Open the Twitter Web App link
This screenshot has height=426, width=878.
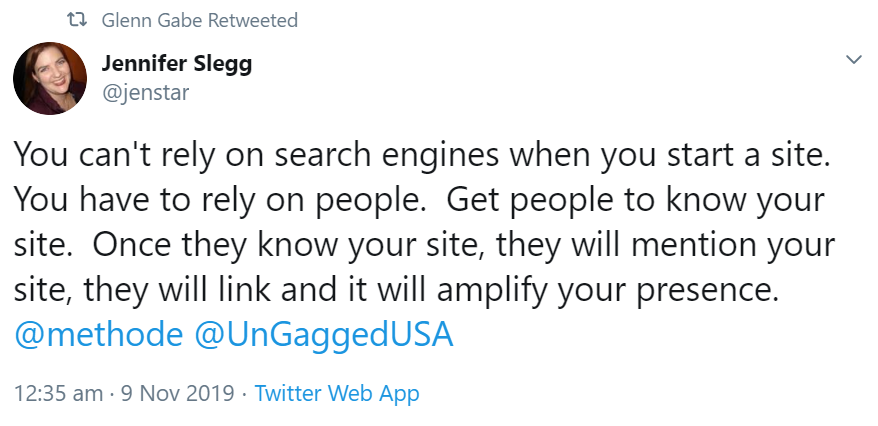337,393
